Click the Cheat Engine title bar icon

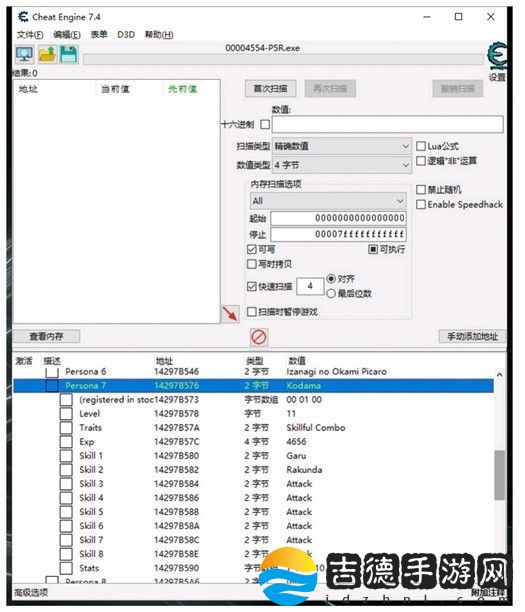[x=23, y=17]
